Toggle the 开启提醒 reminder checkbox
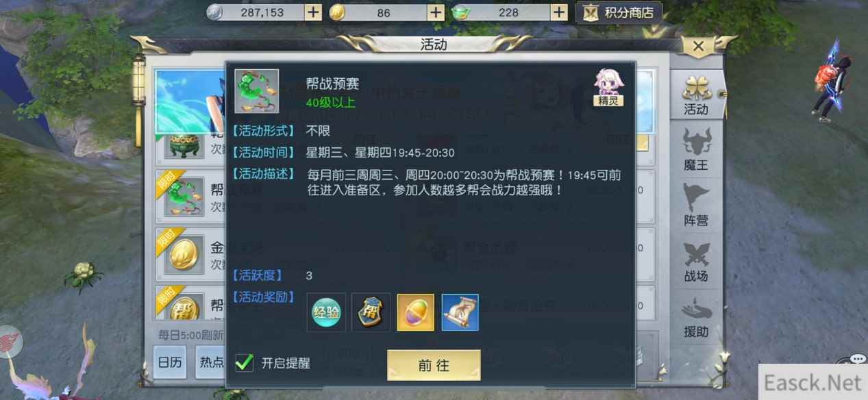The width and height of the screenshot is (868, 400). coord(244,362)
